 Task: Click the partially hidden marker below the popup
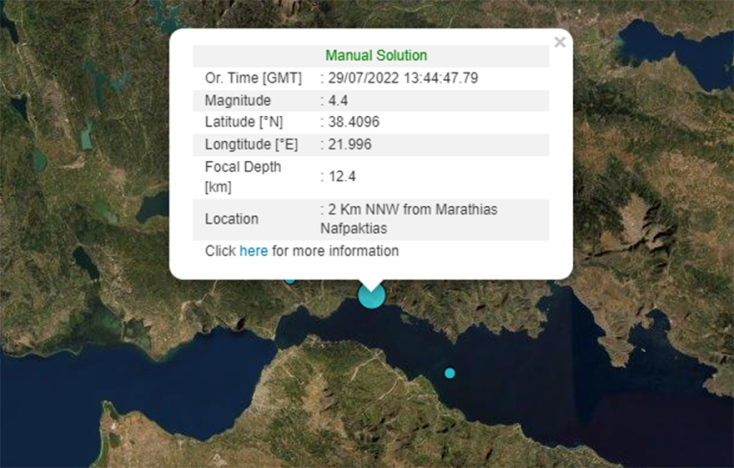(x=290, y=279)
